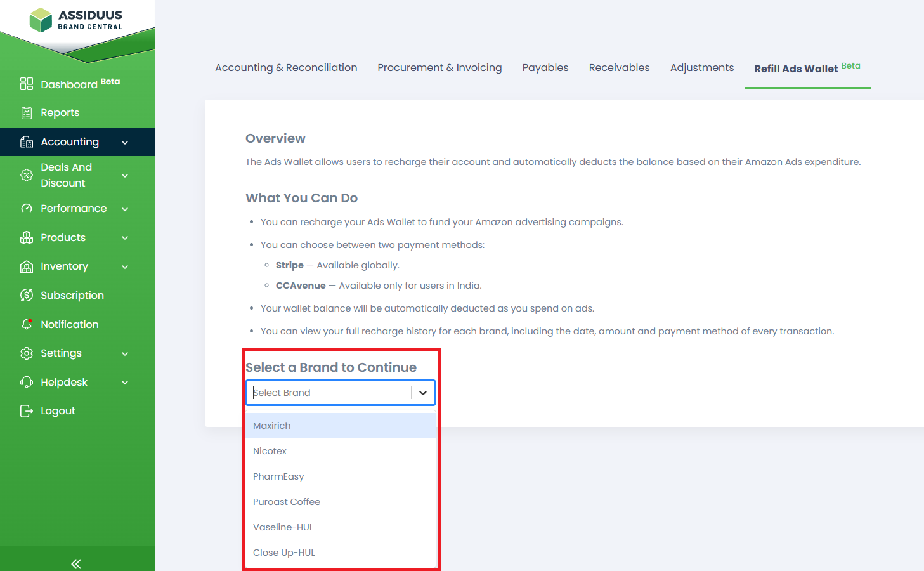The image size is (924, 571).
Task: Click the Dashboard grid icon in sidebar
Action: (27, 84)
